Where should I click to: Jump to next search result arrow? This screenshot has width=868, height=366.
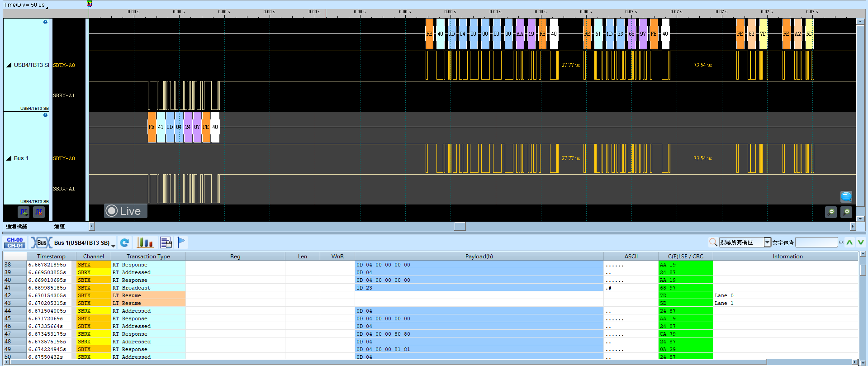[861, 242]
